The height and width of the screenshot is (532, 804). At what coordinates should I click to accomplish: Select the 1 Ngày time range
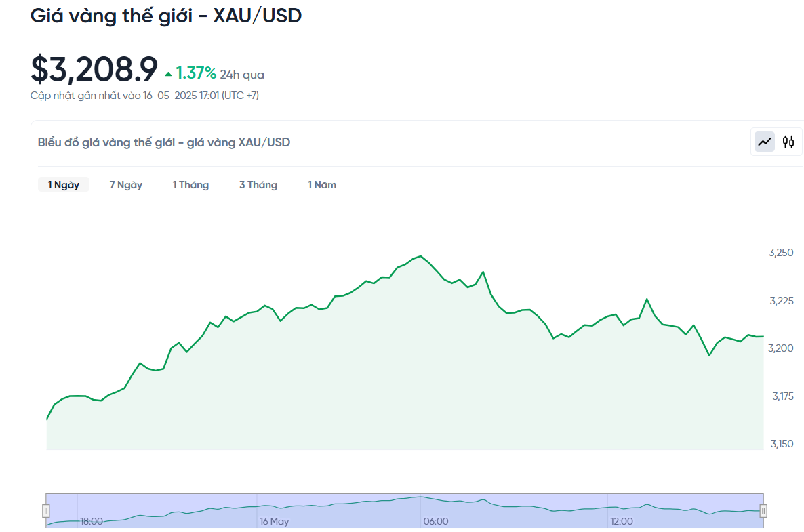pyautogui.click(x=64, y=185)
